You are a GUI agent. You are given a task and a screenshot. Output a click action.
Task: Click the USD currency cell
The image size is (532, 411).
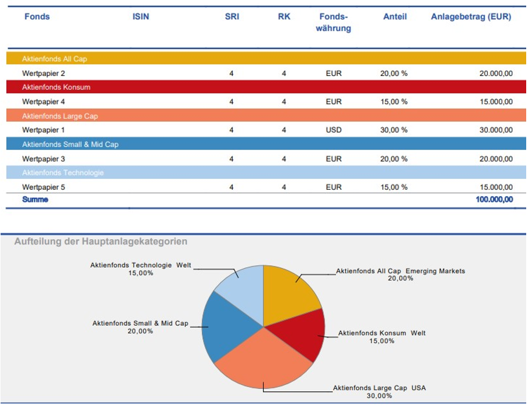pyautogui.click(x=334, y=130)
